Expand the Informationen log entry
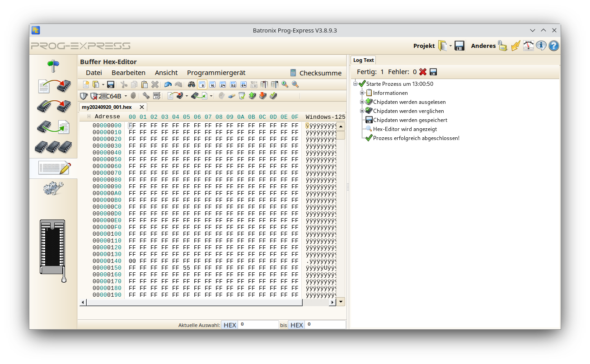This screenshot has height=364, width=590. coord(361,93)
